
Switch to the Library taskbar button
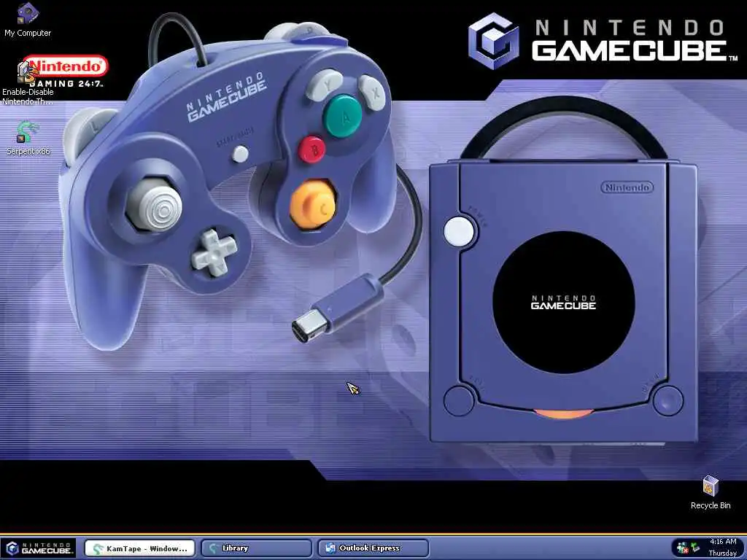coord(256,548)
